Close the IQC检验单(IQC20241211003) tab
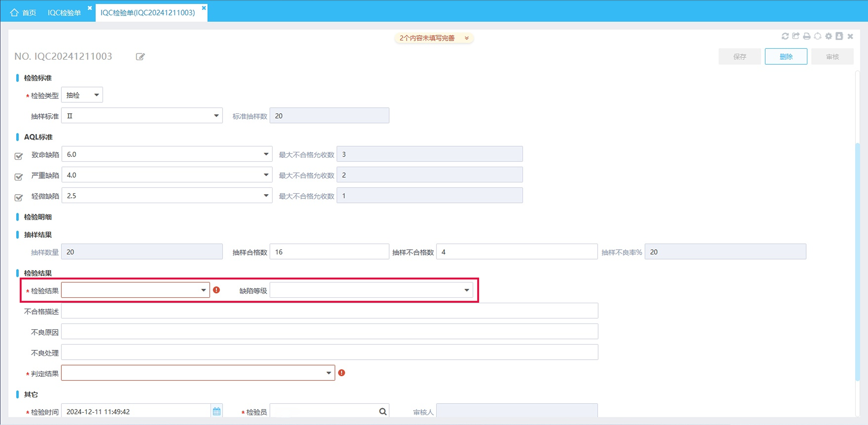868x425 pixels. tap(204, 8)
